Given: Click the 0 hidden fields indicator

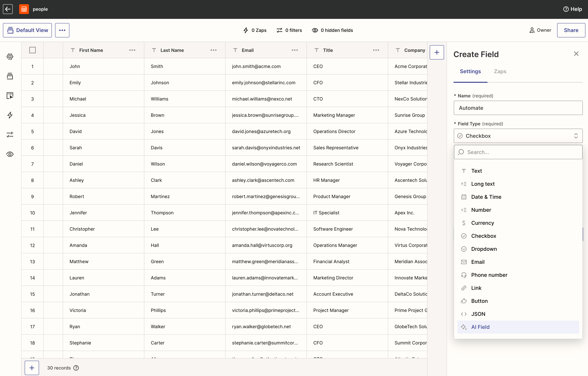Looking at the screenshot, I should 332,30.
